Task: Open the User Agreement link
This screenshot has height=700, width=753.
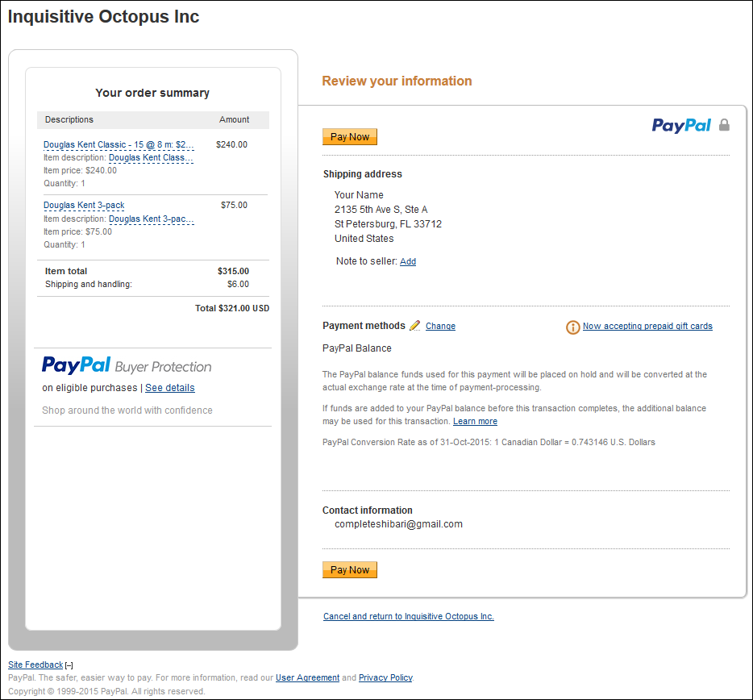Action: coord(307,678)
